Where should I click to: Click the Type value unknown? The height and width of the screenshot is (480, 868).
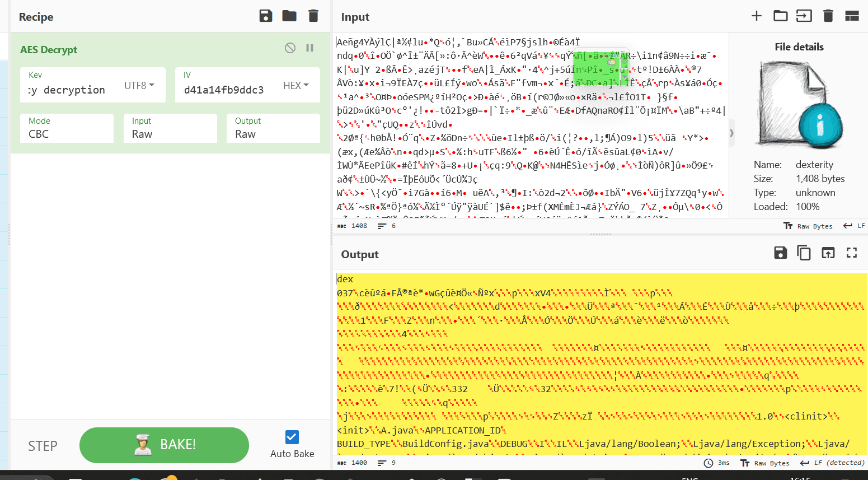click(x=815, y=193)
